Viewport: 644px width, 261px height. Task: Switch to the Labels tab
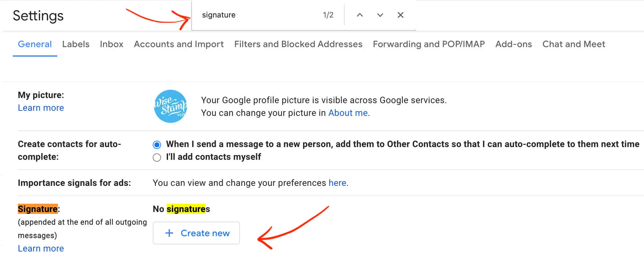[76, 44]
